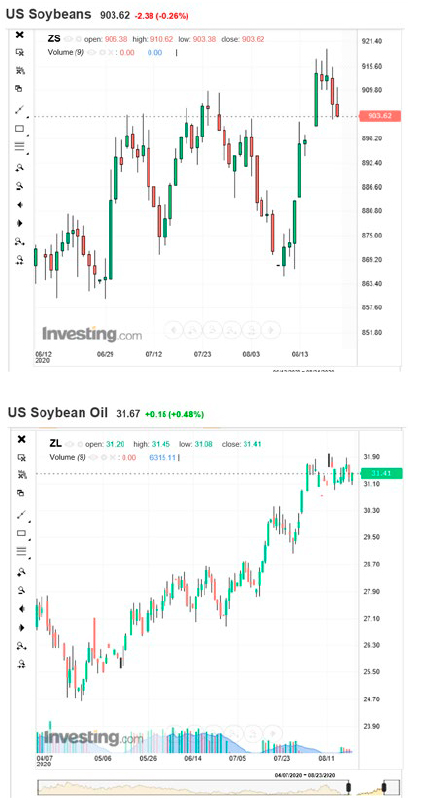The width and height of the screenshot is (424, 800).
Task: Toggle visibility eye next to ZL symbol
Action: click(x=69, y=444)
